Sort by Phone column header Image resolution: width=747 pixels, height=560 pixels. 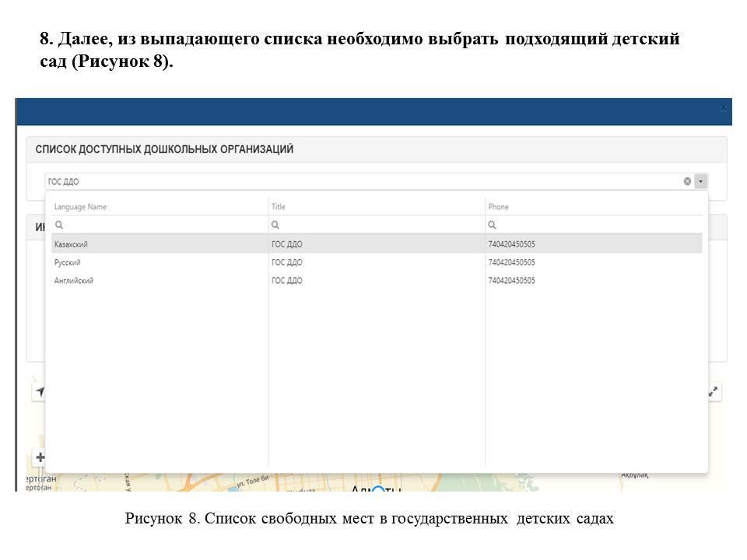coord(498,207)
